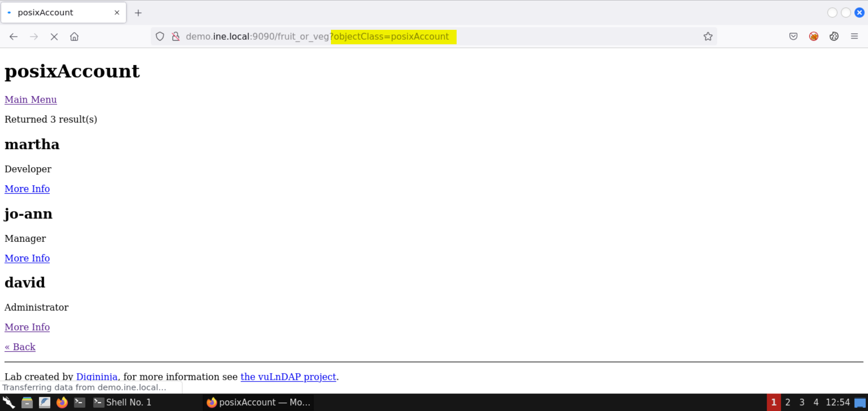Screen dimensions: 868x411
Task: Open the Main Menu link
Action: (x=31, y=99)
